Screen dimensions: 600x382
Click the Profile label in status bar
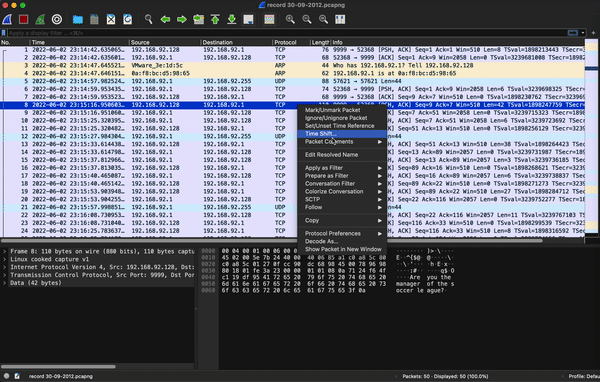click(584, 376)
